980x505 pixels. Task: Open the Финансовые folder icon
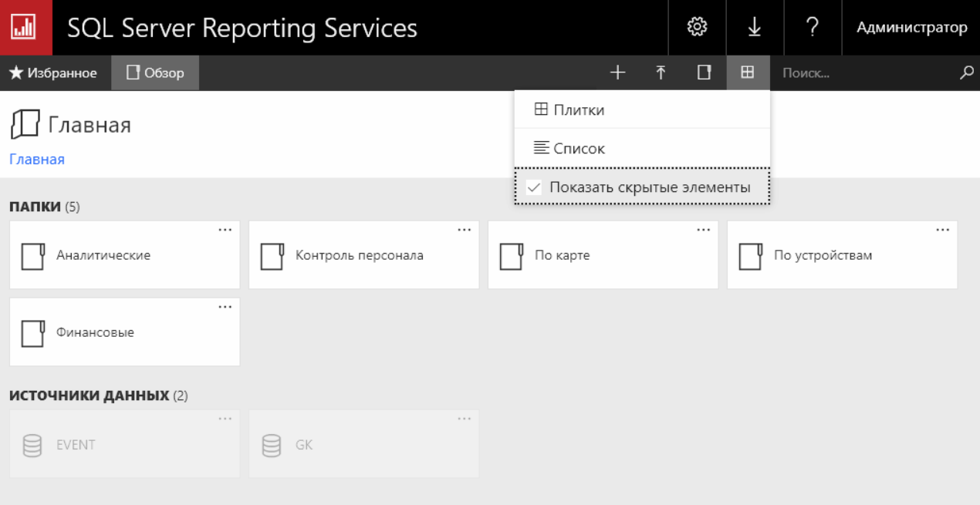pos(32,334)
